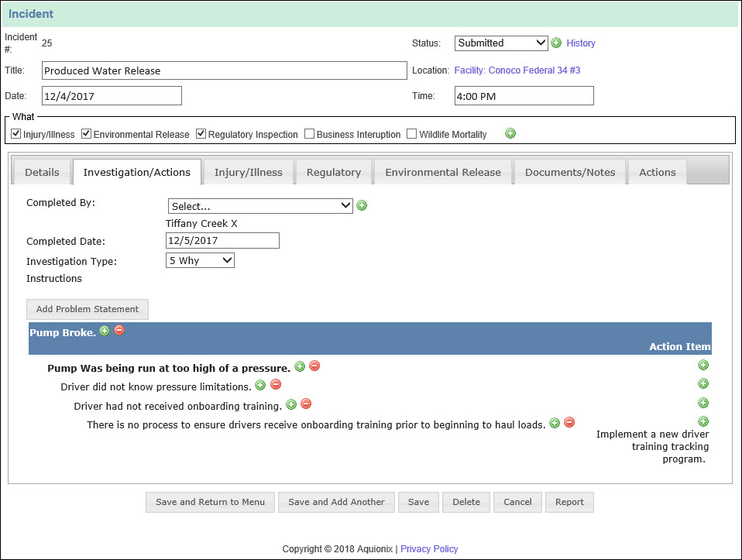Screen dimensions: 742x560
Task: Uncheck the Injury/Illness checkbox
Action: 16,133
